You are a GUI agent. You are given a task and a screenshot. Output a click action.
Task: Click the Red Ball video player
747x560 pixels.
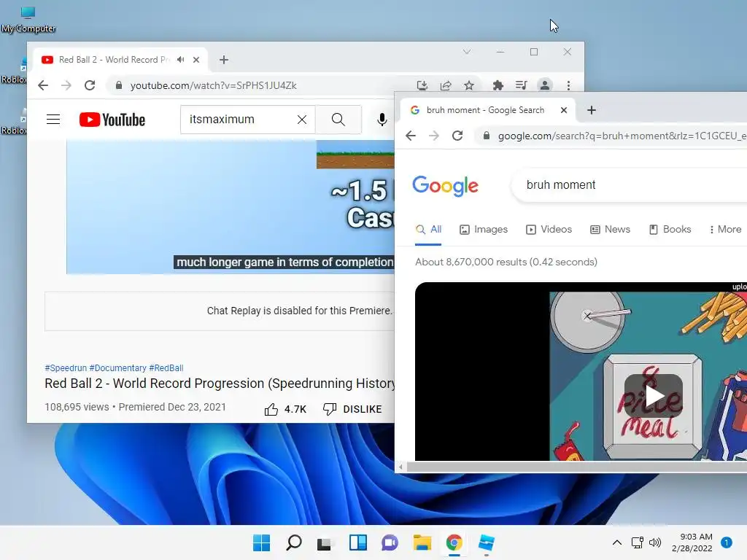231,207
